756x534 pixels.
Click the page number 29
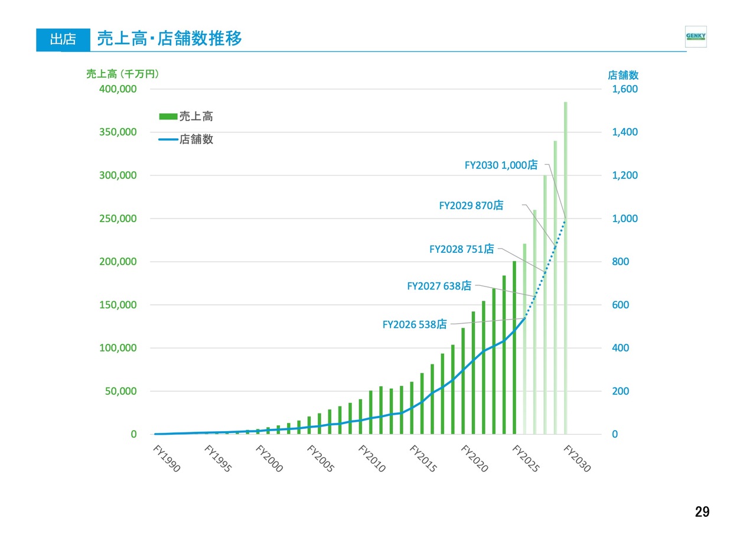point(702,512)
